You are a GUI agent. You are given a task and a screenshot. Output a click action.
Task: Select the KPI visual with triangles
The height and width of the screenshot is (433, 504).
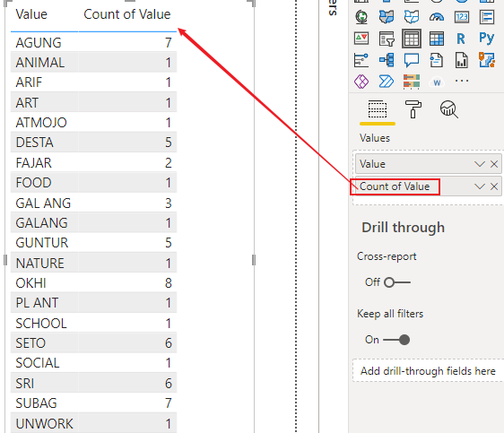pos(361,39)
